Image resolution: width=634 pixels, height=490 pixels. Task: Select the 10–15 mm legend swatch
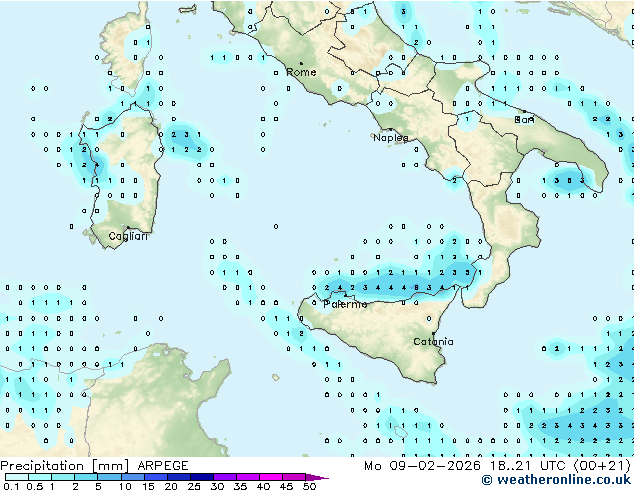(x=133, y=477)
